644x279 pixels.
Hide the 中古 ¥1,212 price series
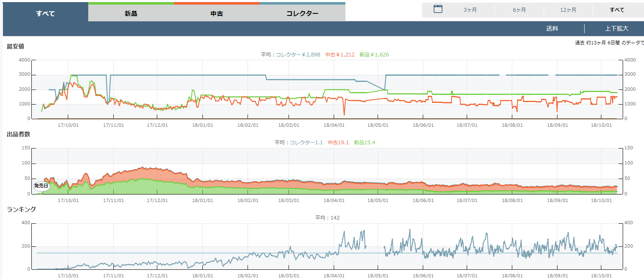pos(340,55)
